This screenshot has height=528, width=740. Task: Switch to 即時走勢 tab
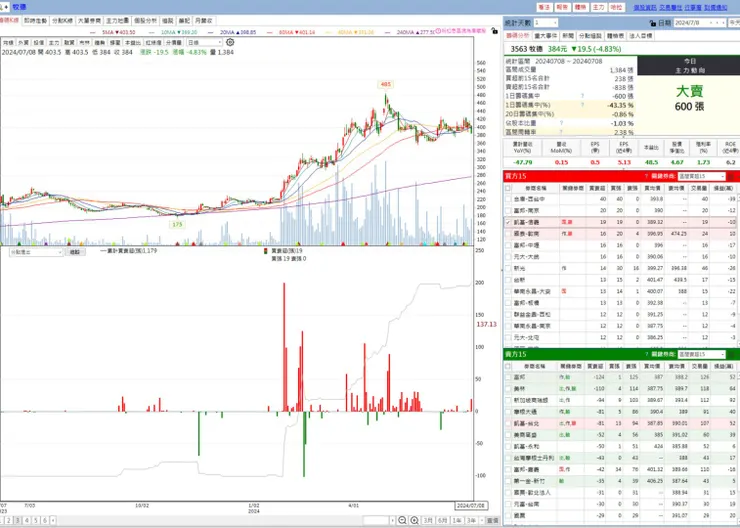[35, 21]
